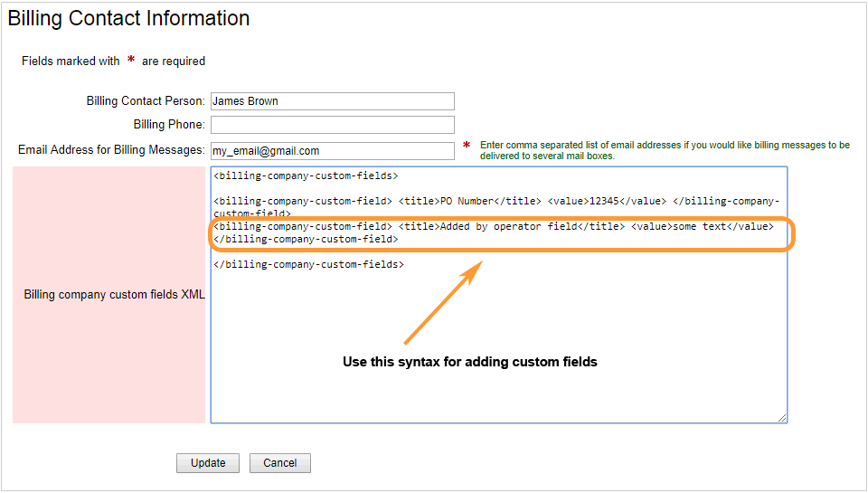Click the "Billing Contact Person:" label

(146, 100)
